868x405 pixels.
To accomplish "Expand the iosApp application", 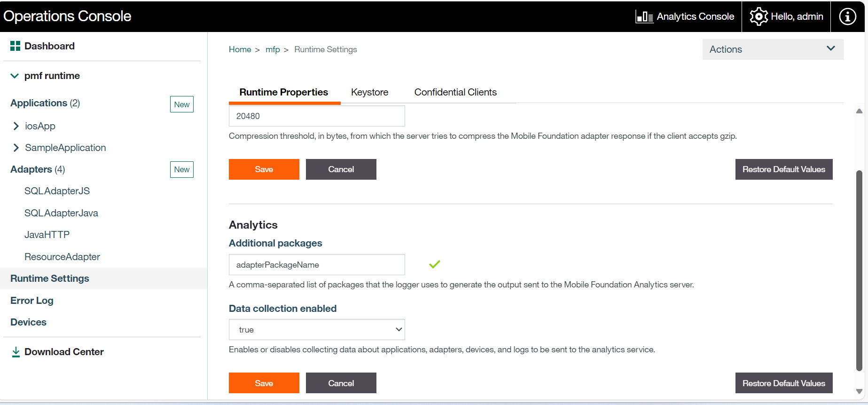I will pyautogui.click(x=16, y=126).
